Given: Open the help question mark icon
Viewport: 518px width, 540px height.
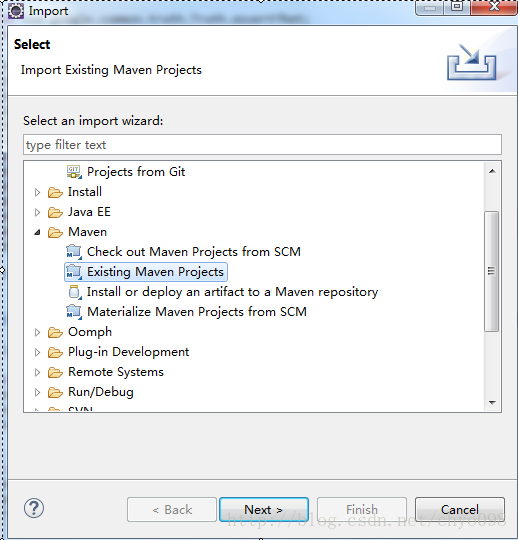Looking at the screenshot, I should click(x=34, y=508).
